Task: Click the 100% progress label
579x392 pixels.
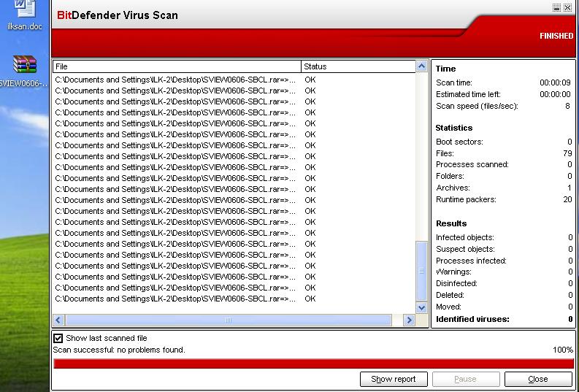Action: (563, 350)
